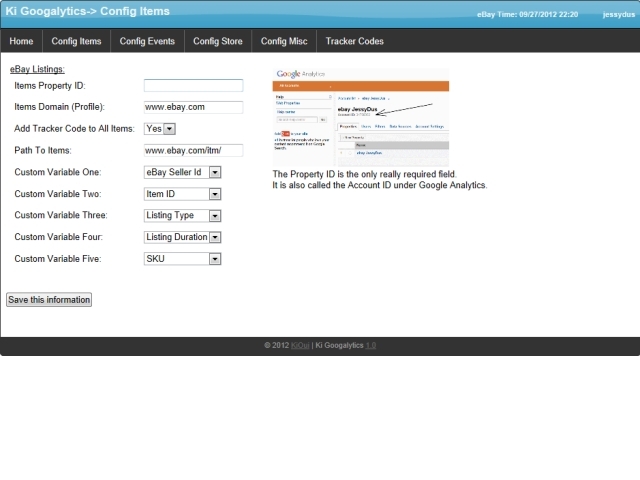Open KiOui link in footer

(x=300, y=345)
